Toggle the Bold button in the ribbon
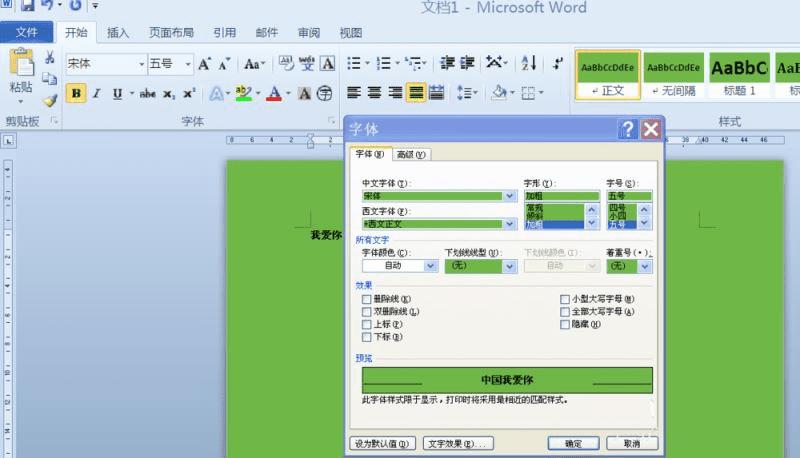 [76, 93]
